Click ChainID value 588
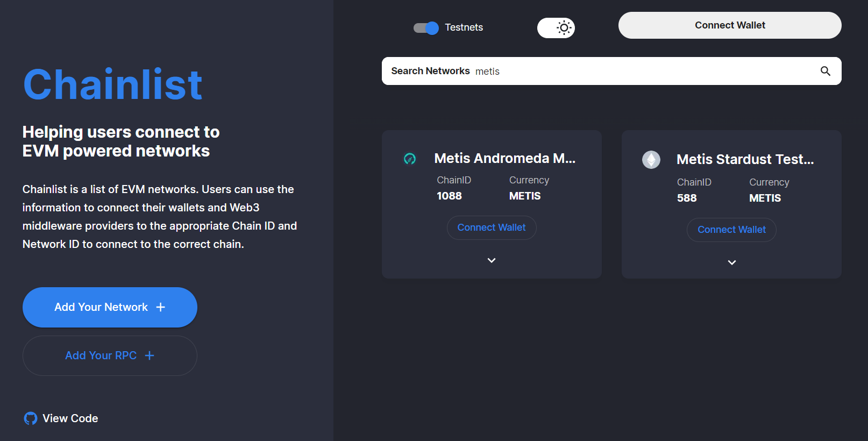 coord(687,198)
